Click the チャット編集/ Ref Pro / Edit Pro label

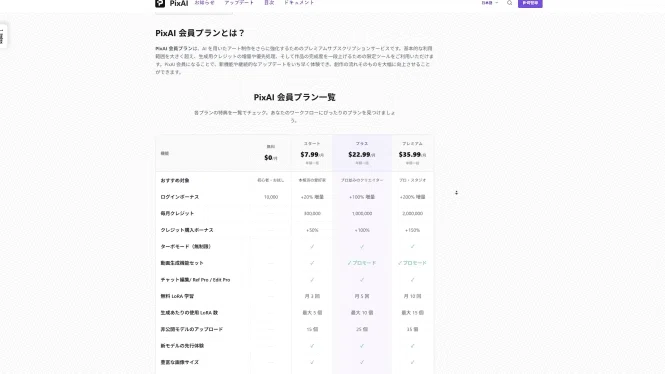coord(195,280)
